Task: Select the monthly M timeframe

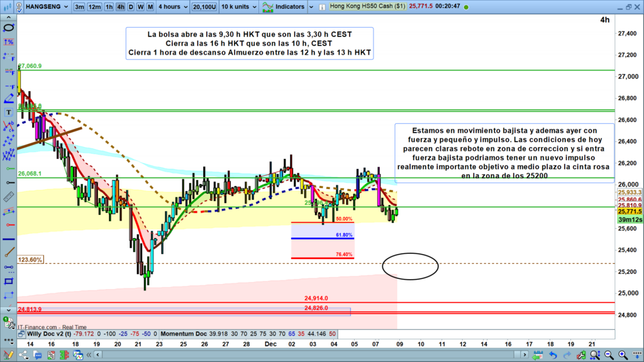Action: coord(148,7)
